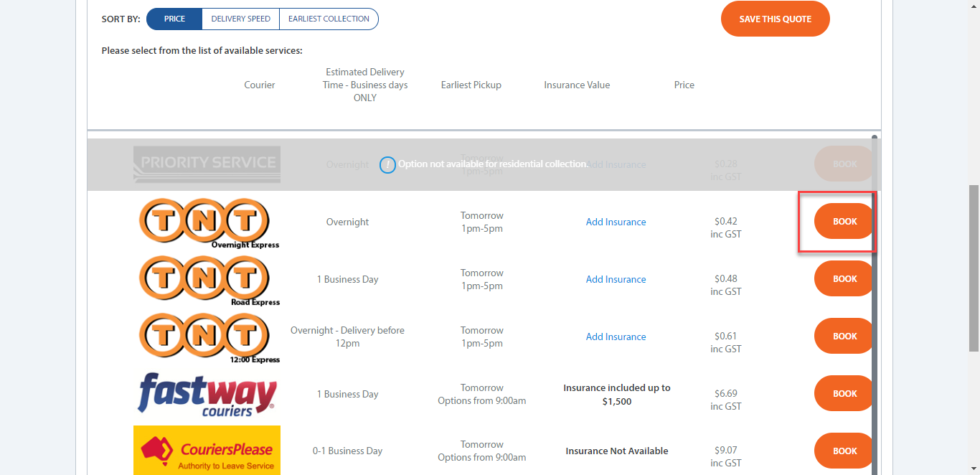Select the TNT Overnight Express courier logo

(206, 222)
